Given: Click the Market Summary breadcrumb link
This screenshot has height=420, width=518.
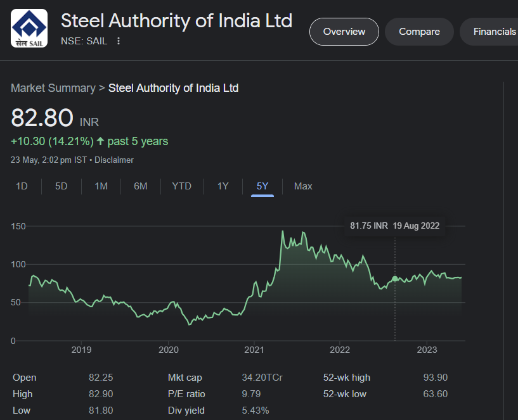Looking at the screenshot, I should 53,88.
